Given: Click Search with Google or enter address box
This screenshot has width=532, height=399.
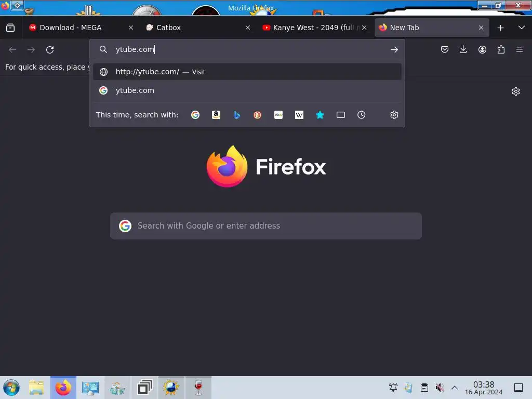Looking at the screenshot, I should click(x=266, y=226).
